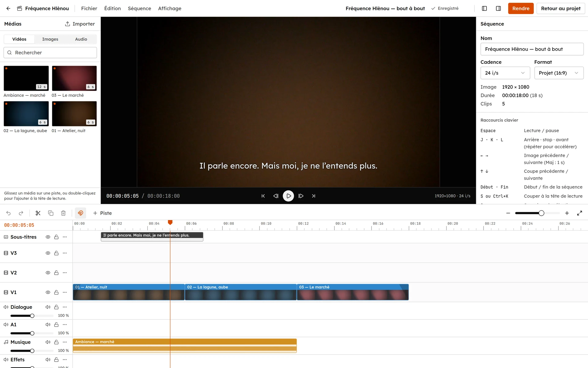Lock the A1 audio track

click(56, 325)
